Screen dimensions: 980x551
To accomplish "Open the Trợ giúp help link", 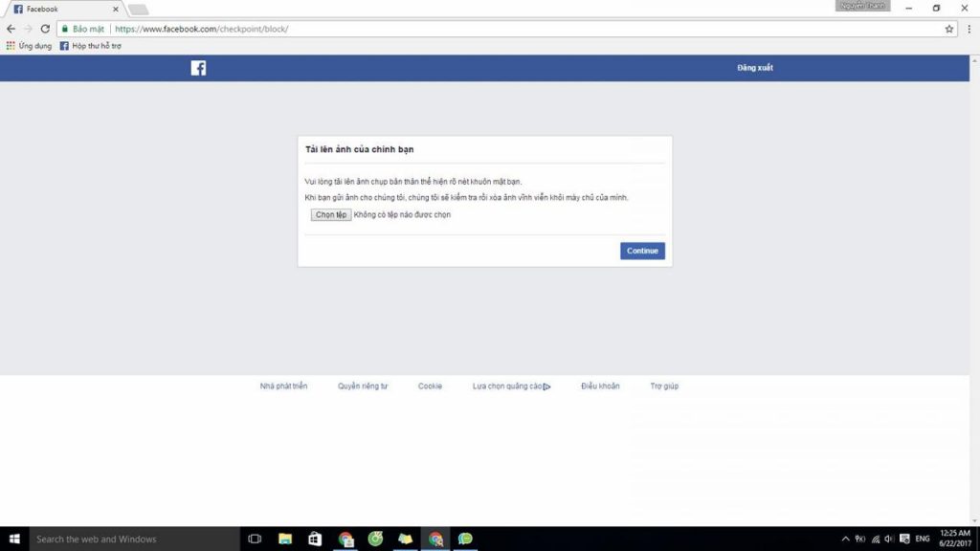I will coord(664,386).
